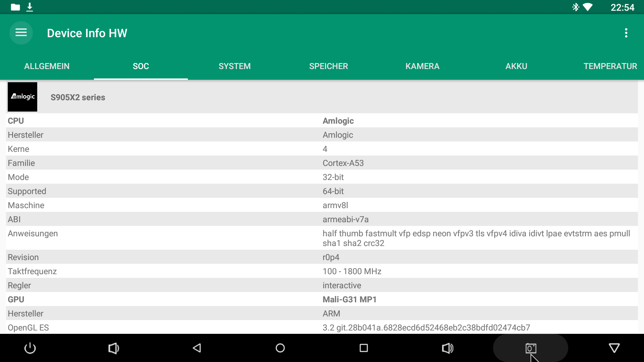The image size is (644, 362).
Task: Tap the Device Info HW title
Action: [x=87, y=33]
